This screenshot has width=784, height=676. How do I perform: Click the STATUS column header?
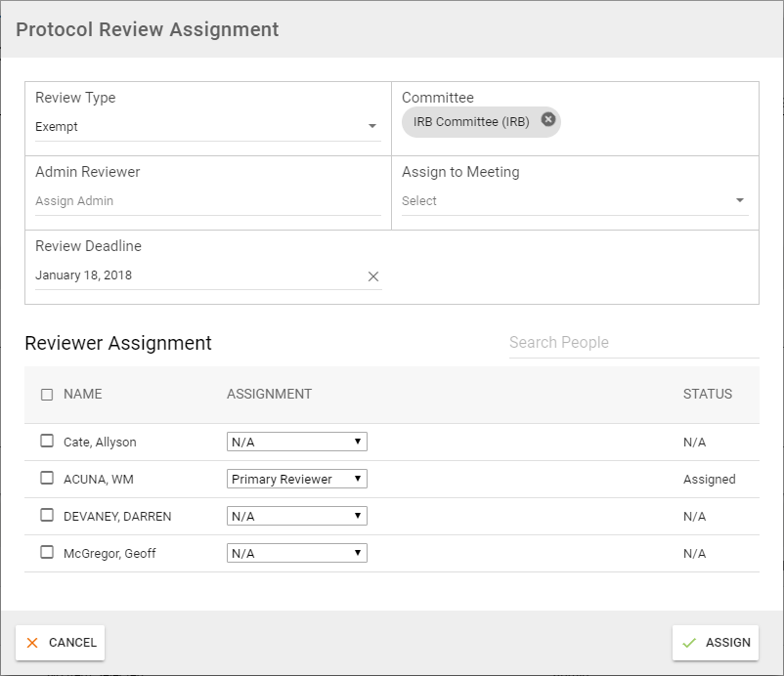[x=708, y=394]
